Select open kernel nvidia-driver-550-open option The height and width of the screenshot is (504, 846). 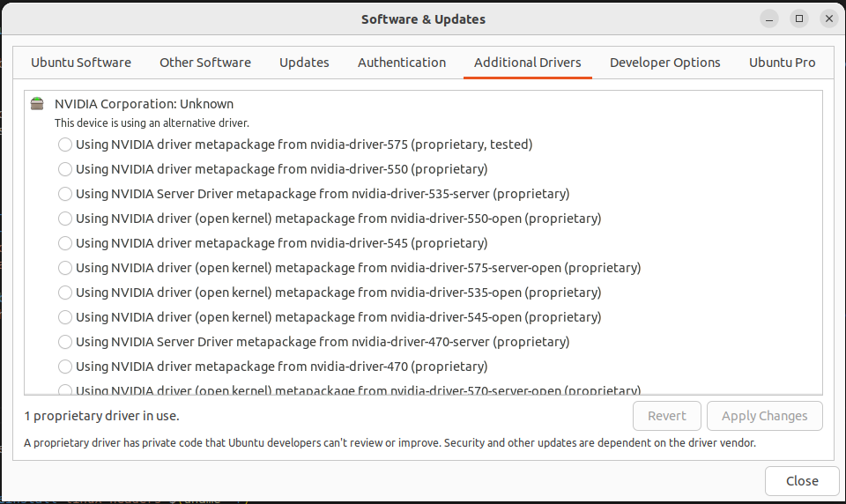pyautogui.click(x=64, y=219)
